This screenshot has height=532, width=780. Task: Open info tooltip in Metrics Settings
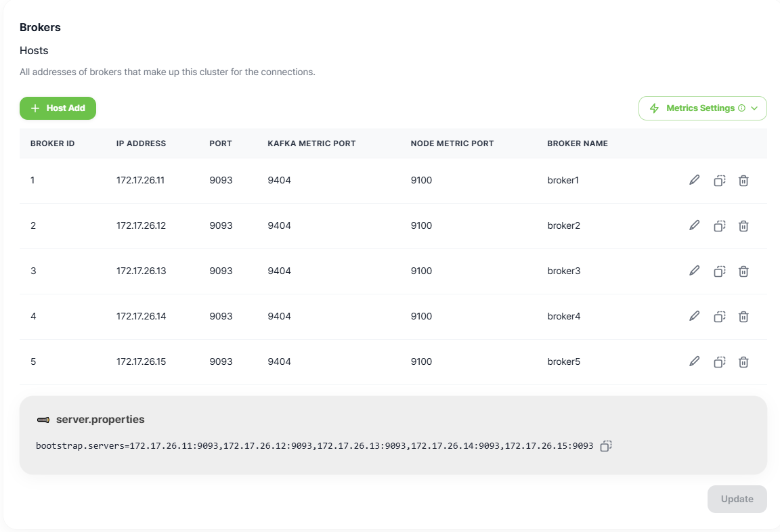click(x=741, y=108)
